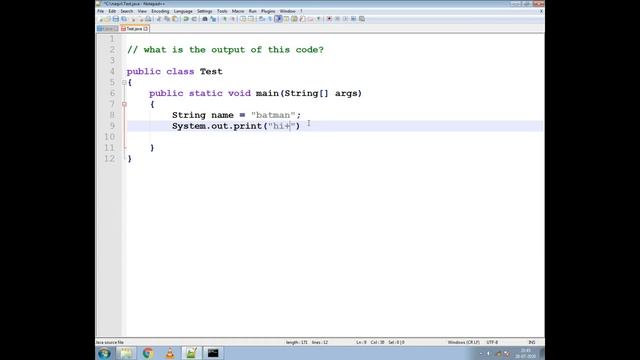640x360 pixels.
Task: Click System.out.print on line 9
Action: [x=217, y=126]
